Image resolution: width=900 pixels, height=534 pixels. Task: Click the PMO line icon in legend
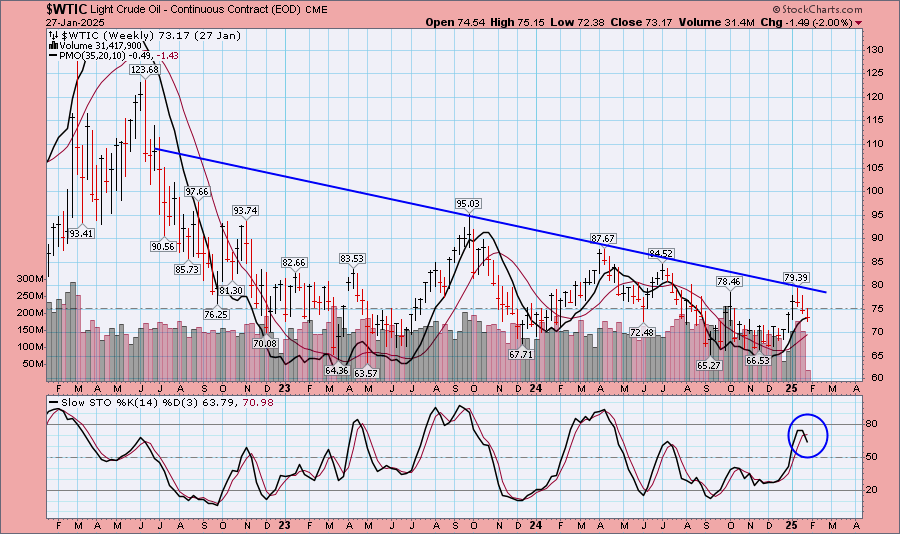[53, 56]
